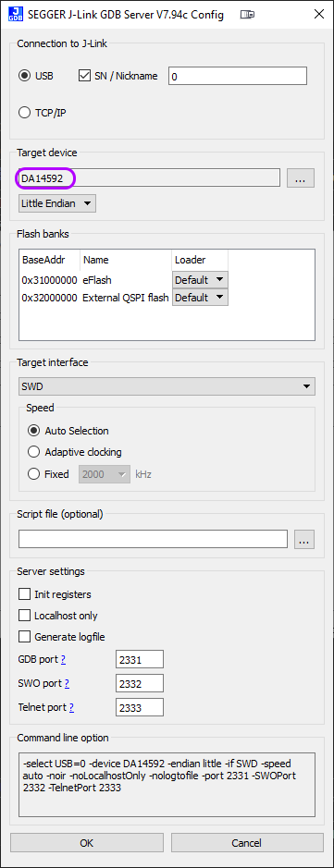Click the GDB port help link
The height and width of the screenshot is (868, 334).
pos(64,659)
